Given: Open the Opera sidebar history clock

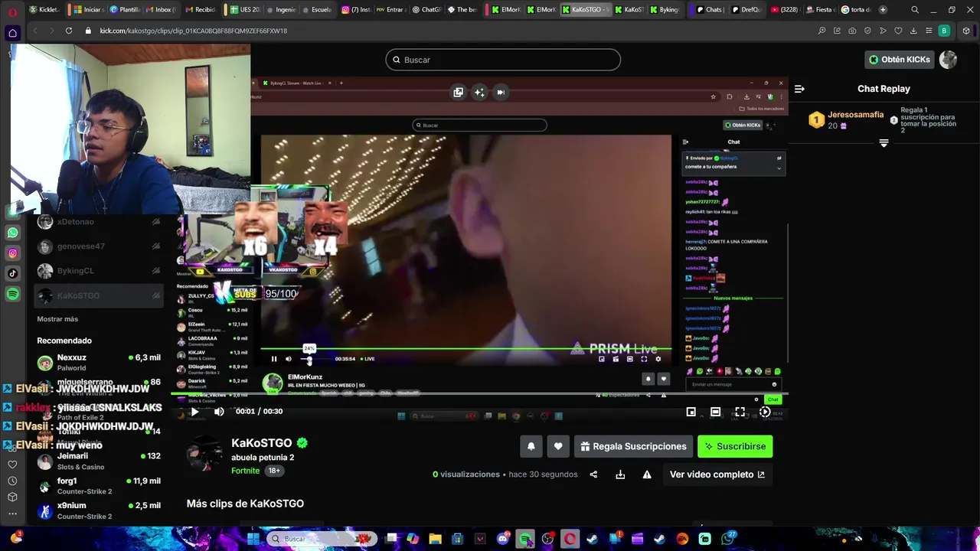Looking at the screenshot, I should point(12,481).
